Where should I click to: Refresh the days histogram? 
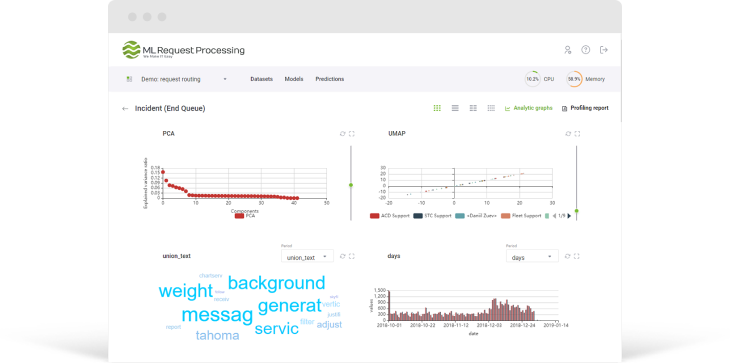point(568,256)
